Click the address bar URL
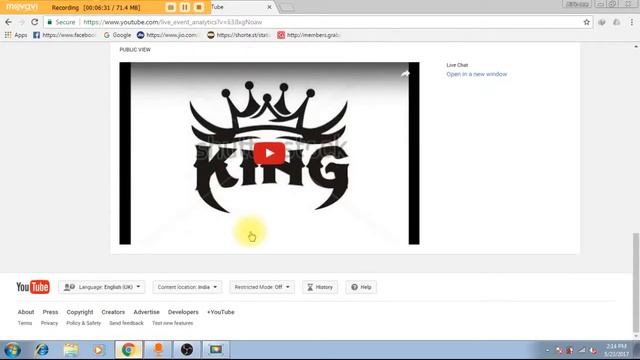This screenshot has height=360, width=640. pos(173,22)
